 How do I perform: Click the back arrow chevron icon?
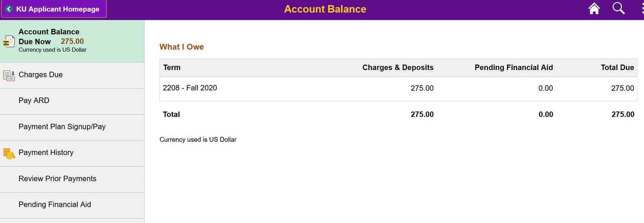(9, 9)
